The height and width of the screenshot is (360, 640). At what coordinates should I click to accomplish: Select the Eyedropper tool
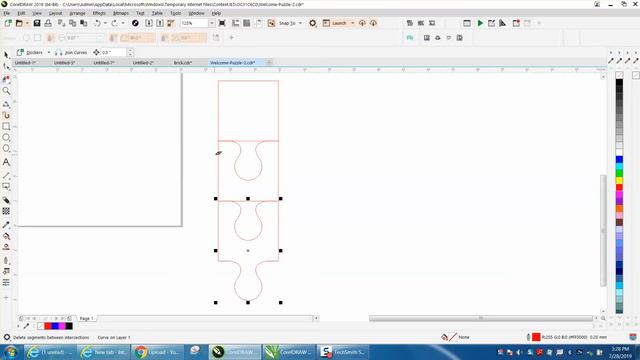pyautogui.click(x=6, y=225)
